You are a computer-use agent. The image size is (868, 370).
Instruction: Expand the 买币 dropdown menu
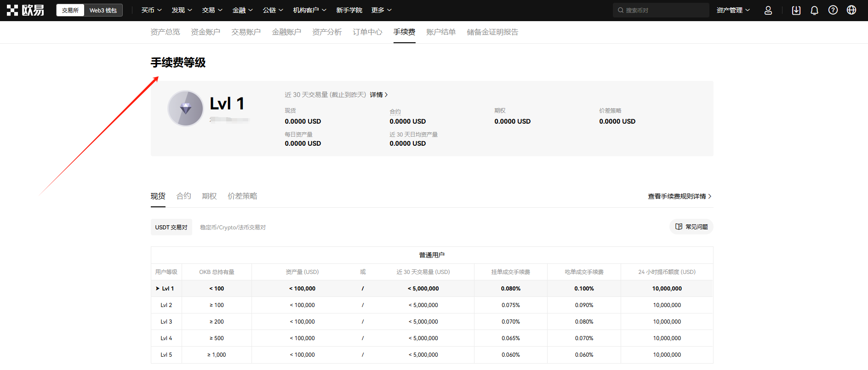151,10
